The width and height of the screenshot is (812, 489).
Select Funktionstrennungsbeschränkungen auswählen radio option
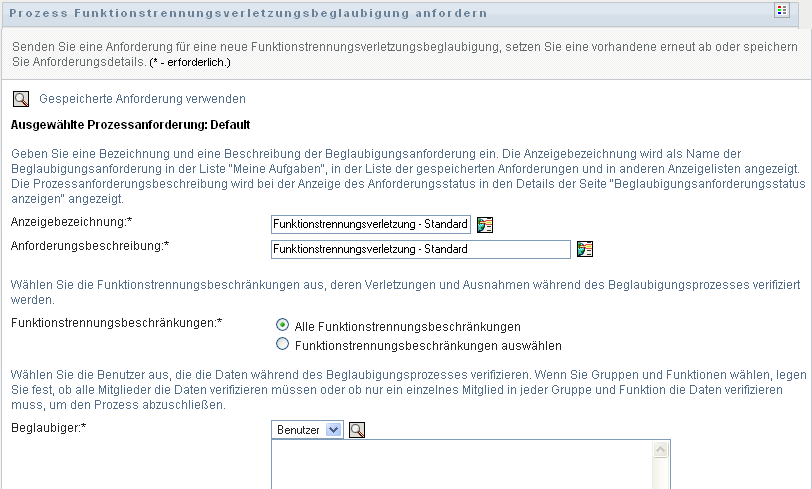[x=282, y=344]
